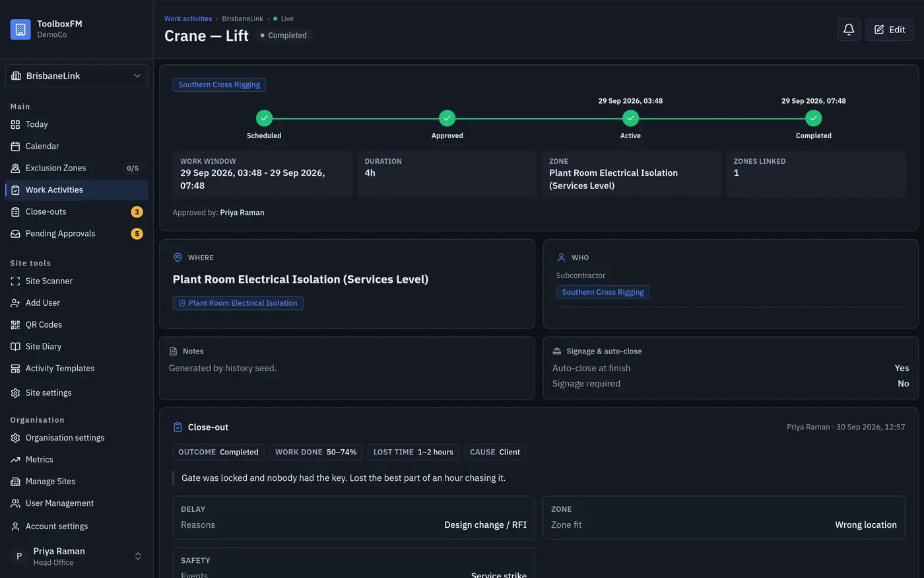The width and height of the screenshot is (924, 578).
Task: Click the Add User icon
Action: [x=15, y=303]
